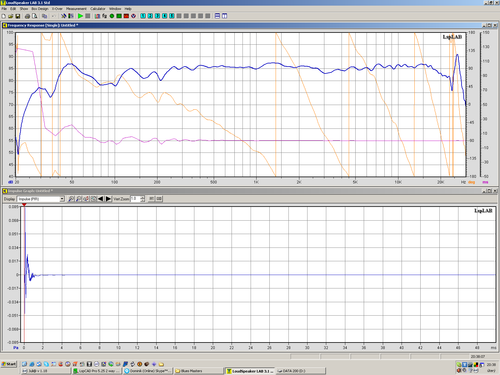Click the red rectangle toolbar icon
500x375 pixels.
click(x=126, y=16)
